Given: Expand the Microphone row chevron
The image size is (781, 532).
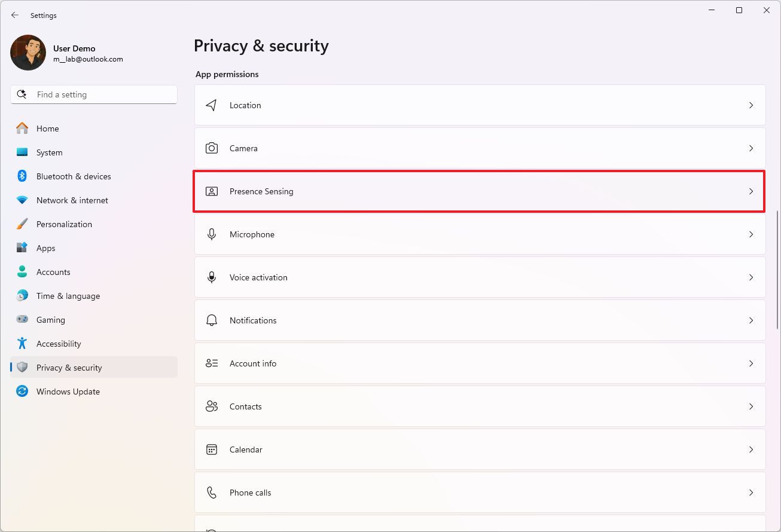Looking at the screenshot, I should tap(751, 234).
